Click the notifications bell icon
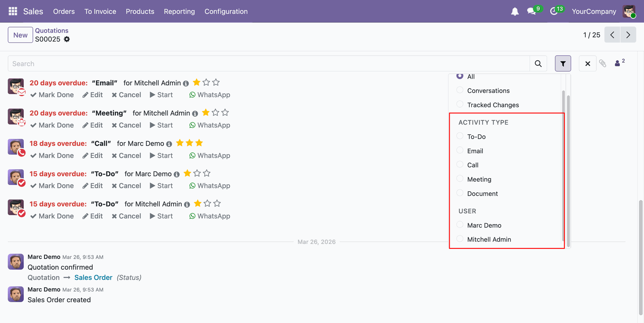 (515, 11)
